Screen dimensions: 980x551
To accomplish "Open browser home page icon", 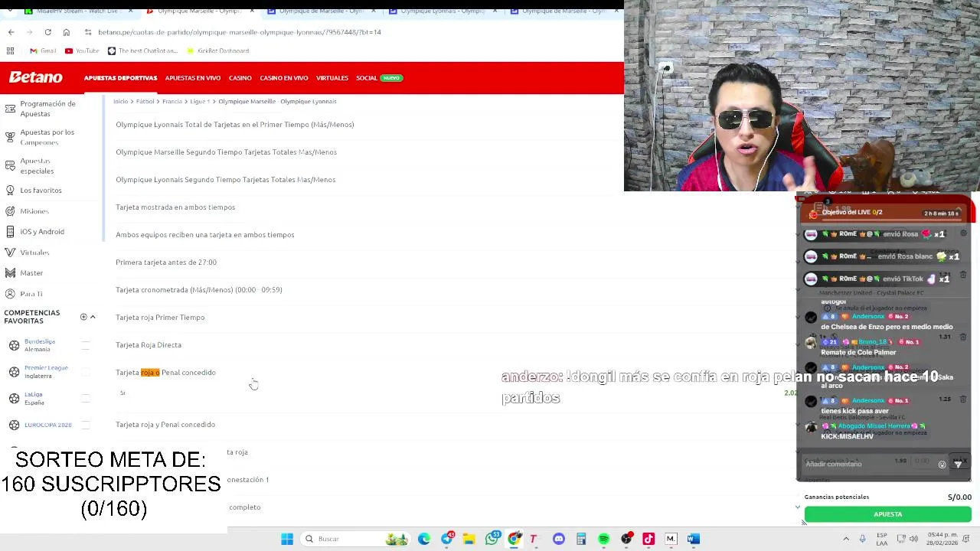I will tap(67, 32).
